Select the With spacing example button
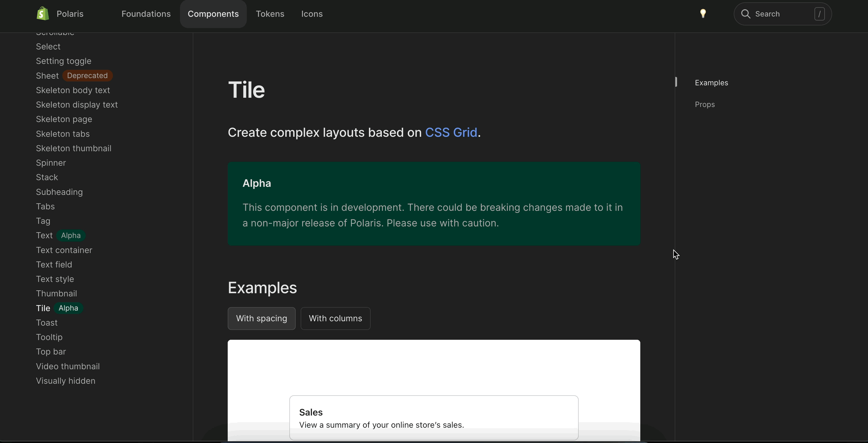The width and height of the screenshot is (868, 443). [262, 318]
